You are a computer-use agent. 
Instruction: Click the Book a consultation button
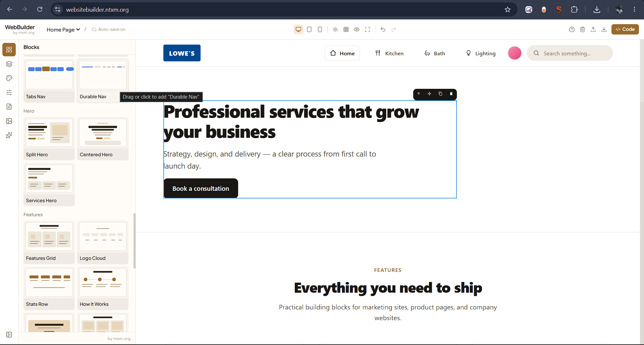(201, 188)
